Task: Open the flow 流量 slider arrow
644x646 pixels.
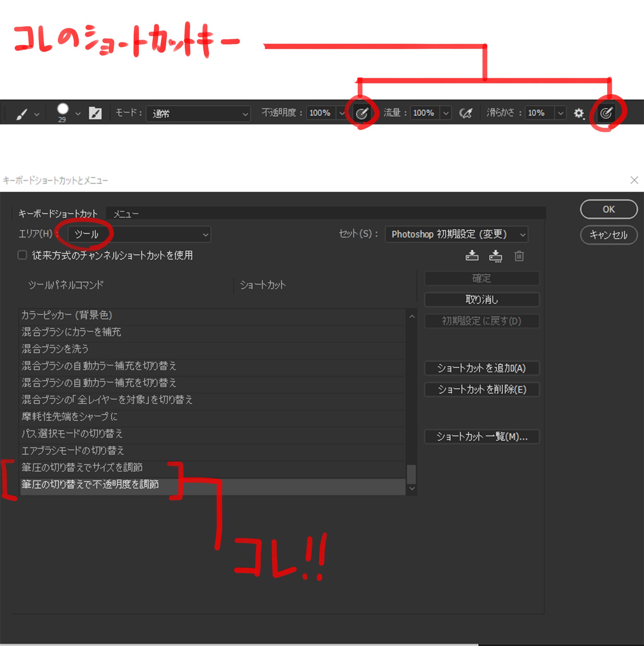Action: (x=446, y=113)
